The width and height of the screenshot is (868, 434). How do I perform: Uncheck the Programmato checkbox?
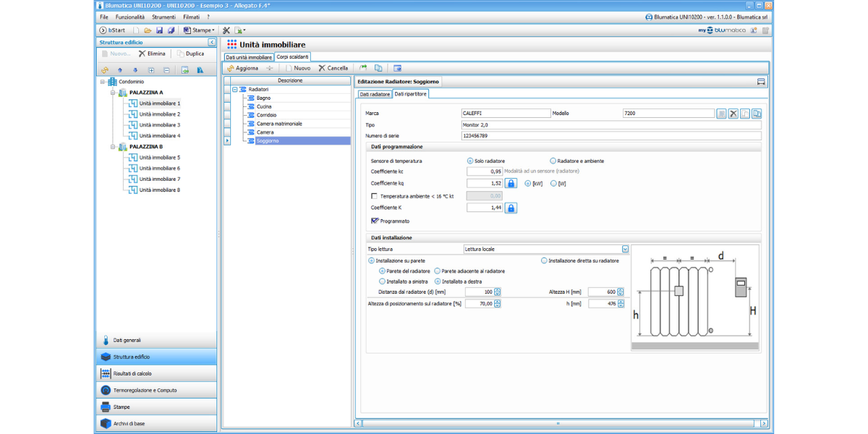coord(375,221)
